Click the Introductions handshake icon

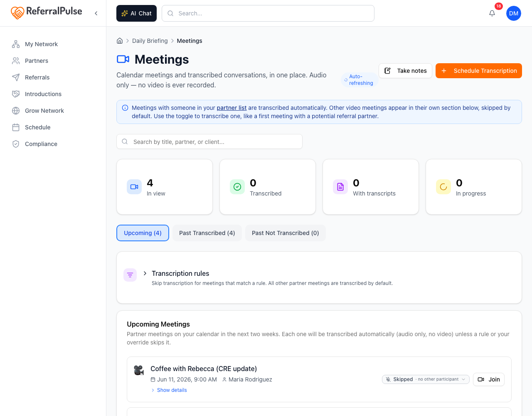[16, 94]
